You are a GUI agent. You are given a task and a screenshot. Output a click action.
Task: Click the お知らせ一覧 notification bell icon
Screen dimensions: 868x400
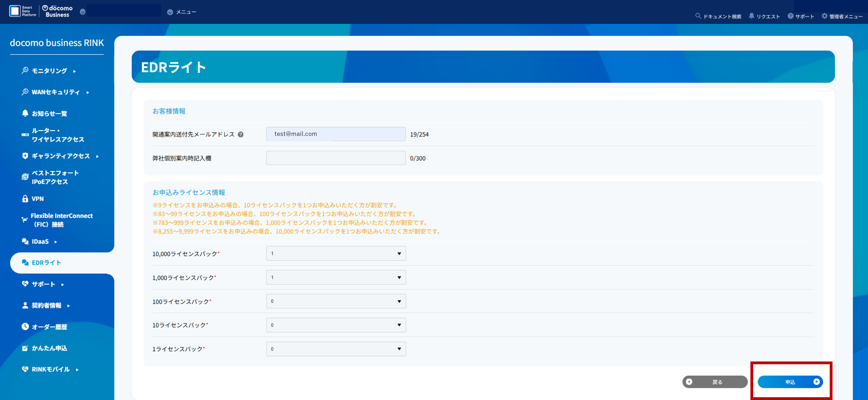[25, 113]
